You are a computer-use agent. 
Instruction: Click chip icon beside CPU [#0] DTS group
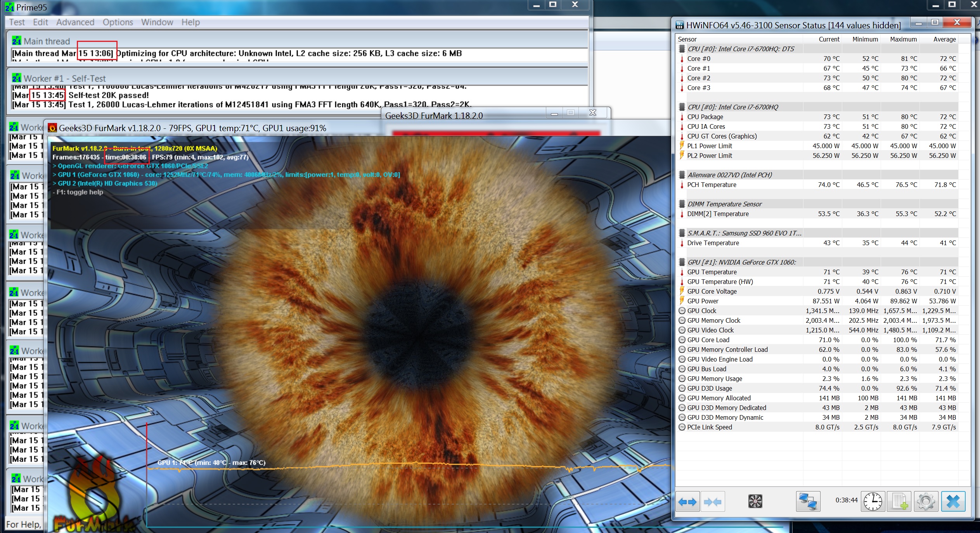682,49
